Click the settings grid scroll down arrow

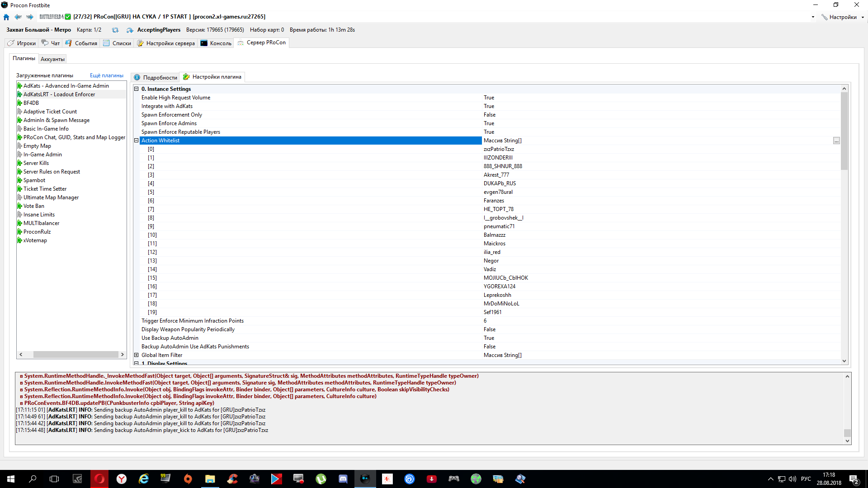pyautogui.click(x=844, y=361)
